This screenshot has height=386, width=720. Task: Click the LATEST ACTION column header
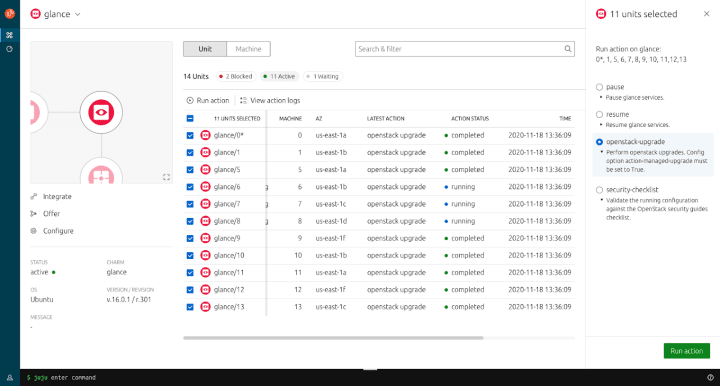click(385, 118)
